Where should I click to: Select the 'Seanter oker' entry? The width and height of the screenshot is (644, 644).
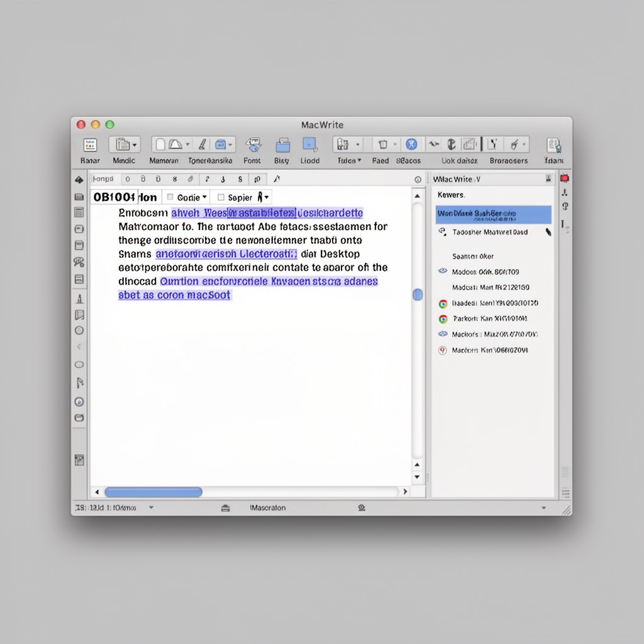tap(473, 257)
